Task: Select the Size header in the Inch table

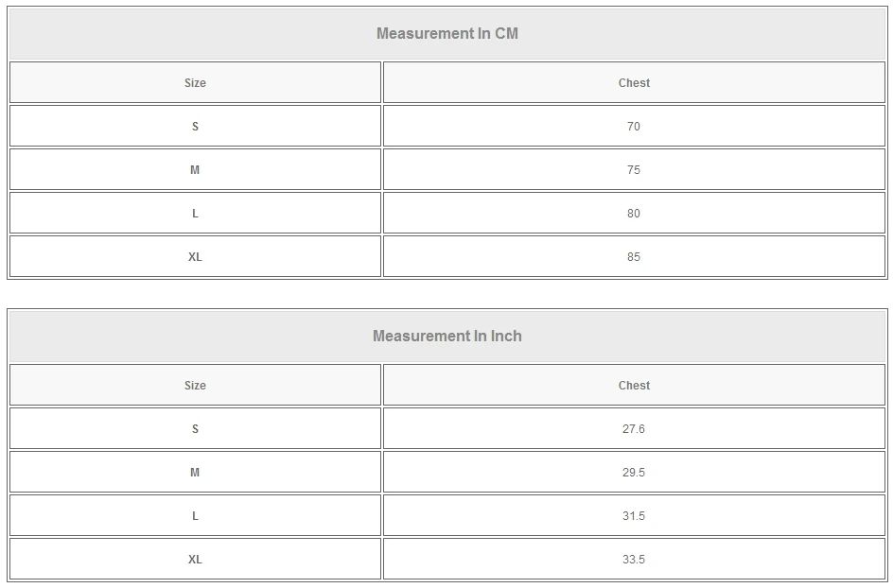Action: click(195, 386)
